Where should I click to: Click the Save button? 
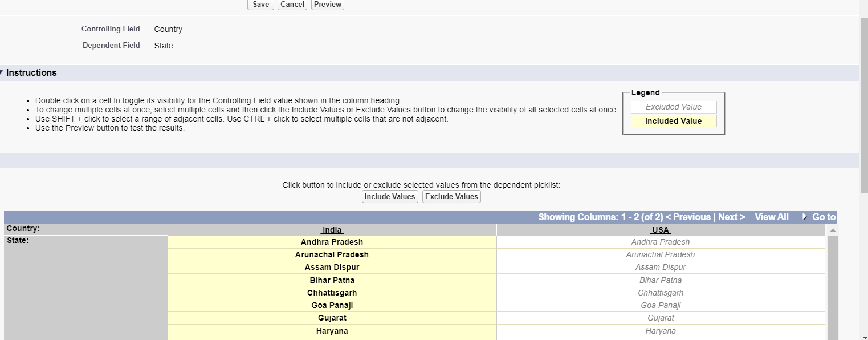pyautogui.click(x=260, y=5)
